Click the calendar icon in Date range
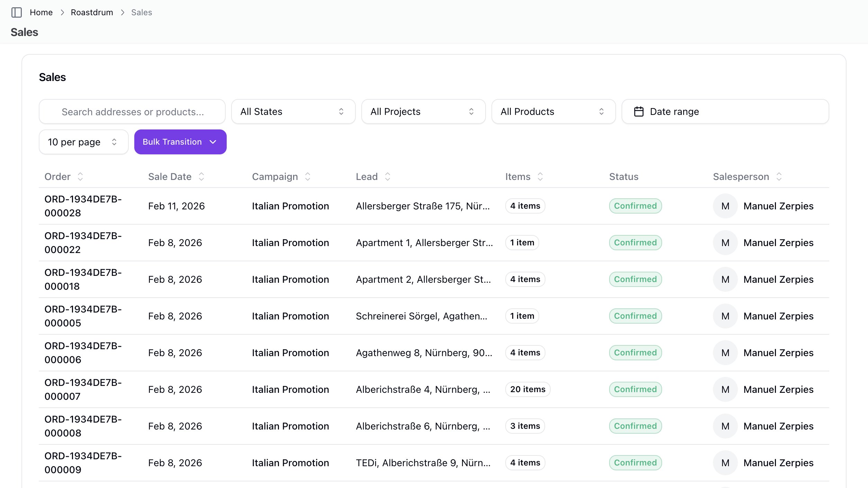868x488 pixels. (x=639, y=111)
